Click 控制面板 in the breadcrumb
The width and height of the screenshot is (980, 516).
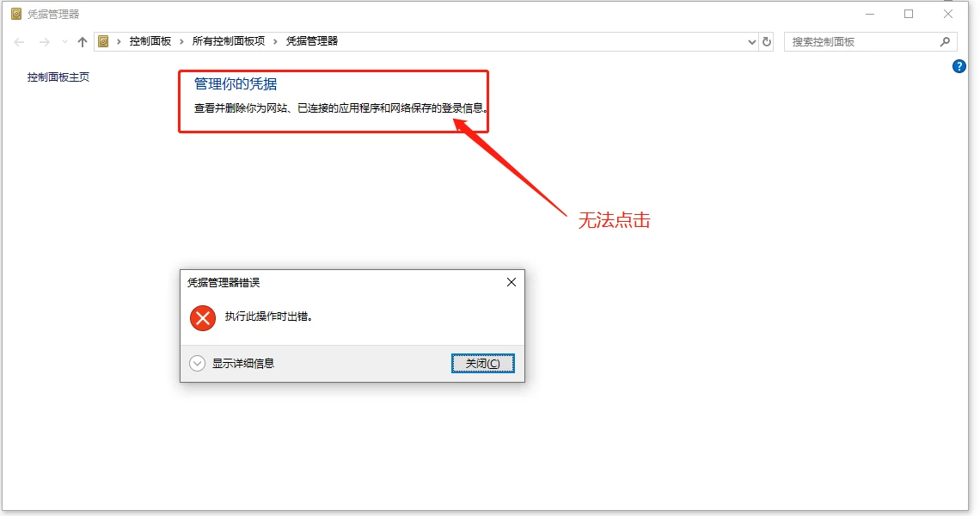point(150,41)
